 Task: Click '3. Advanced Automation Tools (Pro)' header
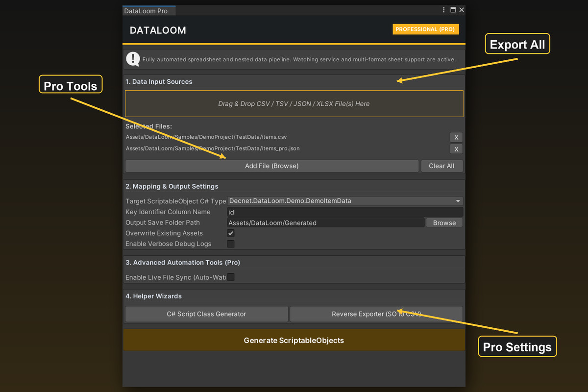(183, 262)
